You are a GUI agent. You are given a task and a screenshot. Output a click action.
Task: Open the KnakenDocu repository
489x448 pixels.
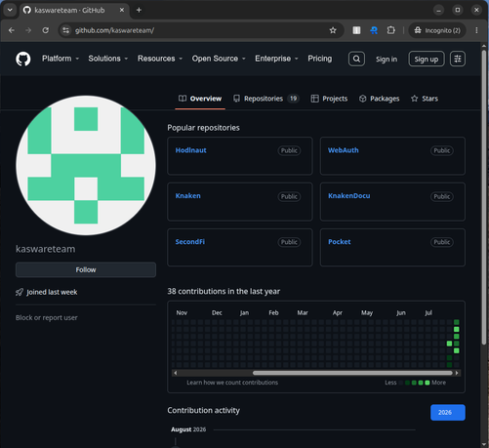click(x=348, y=196)
